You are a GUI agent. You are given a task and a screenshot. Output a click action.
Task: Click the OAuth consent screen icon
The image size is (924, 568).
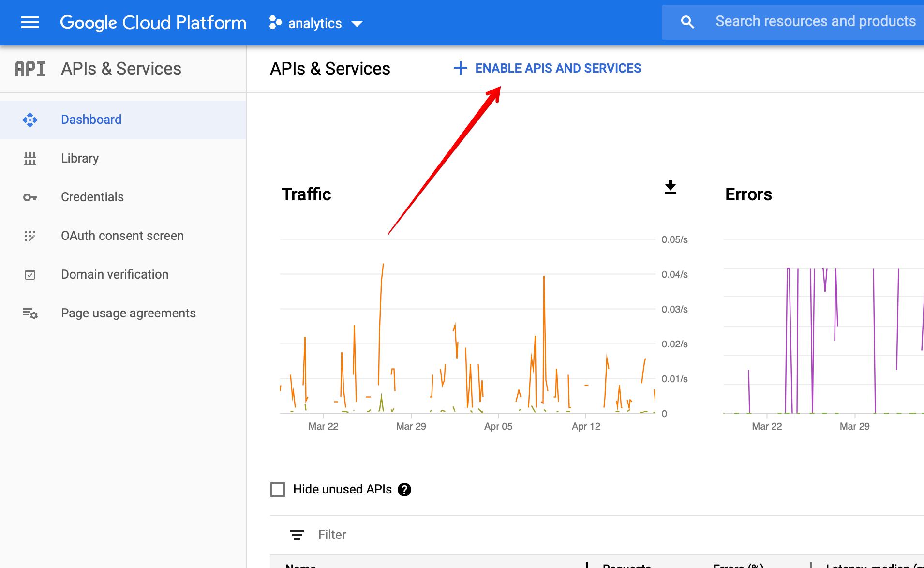click(x=30, y=236)
